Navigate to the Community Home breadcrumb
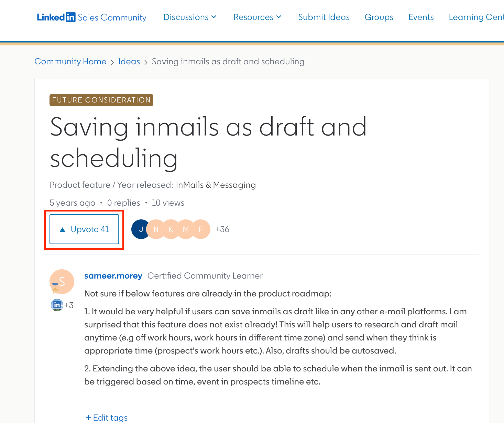This screenshot has width=504, height=423. pyautogui.click(x=70, y=62)
